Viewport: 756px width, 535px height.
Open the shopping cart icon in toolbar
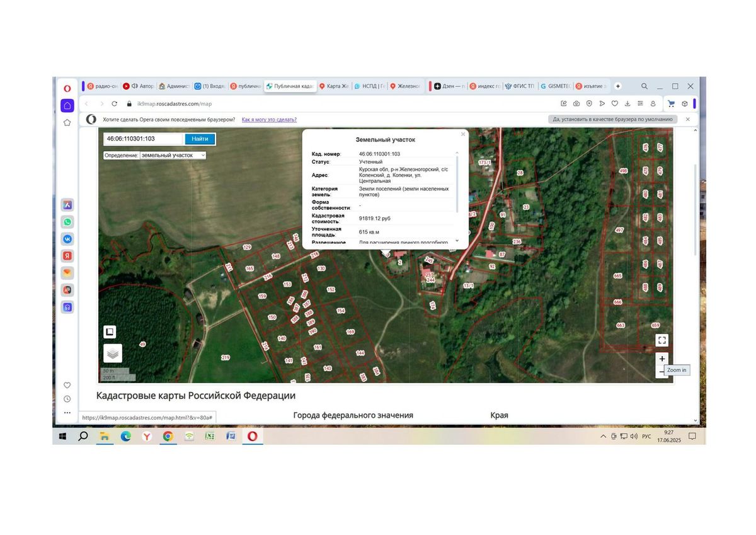pos(671,103)
